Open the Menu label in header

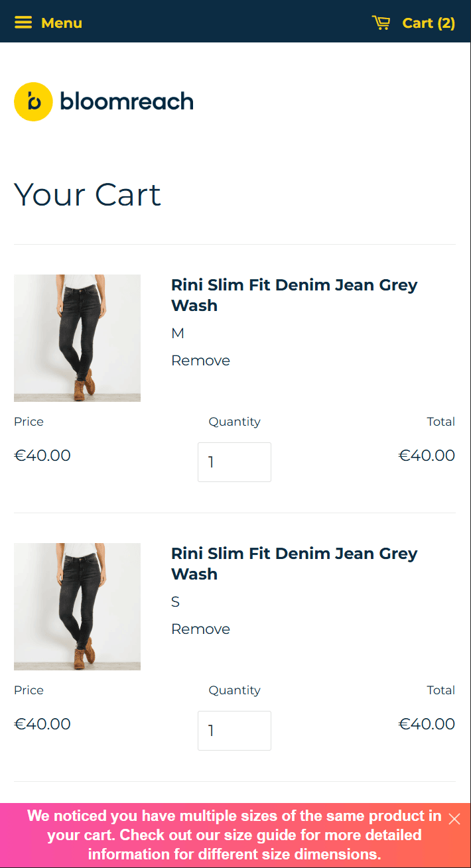tap(62, 23)
